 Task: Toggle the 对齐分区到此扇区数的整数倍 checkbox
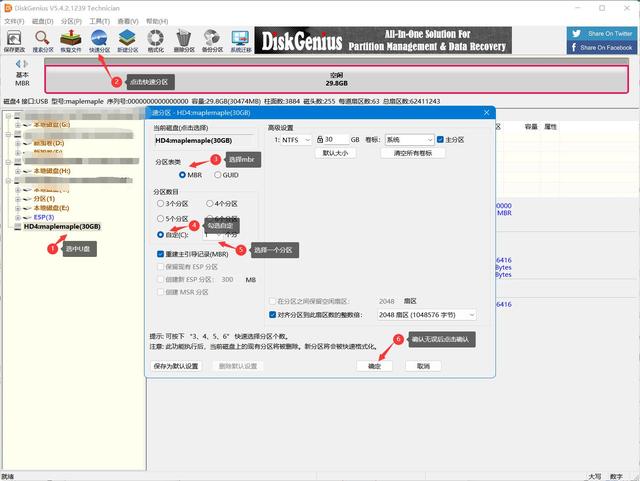(273, 315)
